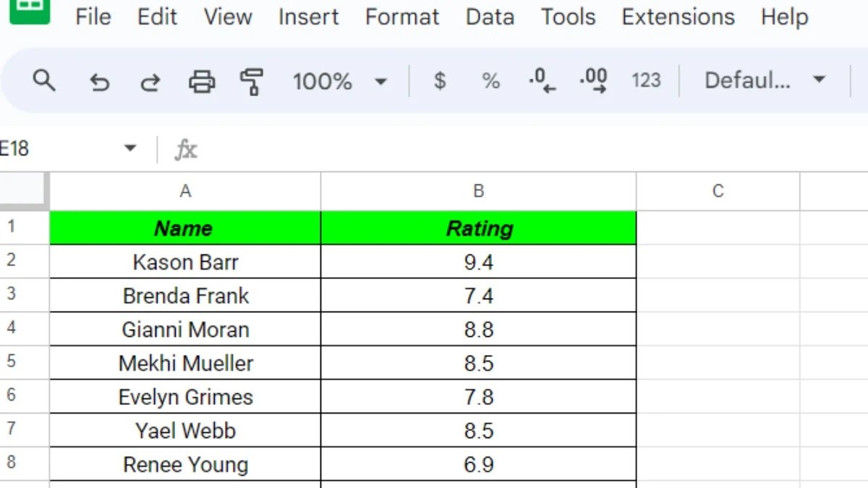Open the Name box dropdown arrow

pyautogui.click(x=130, y=147)
